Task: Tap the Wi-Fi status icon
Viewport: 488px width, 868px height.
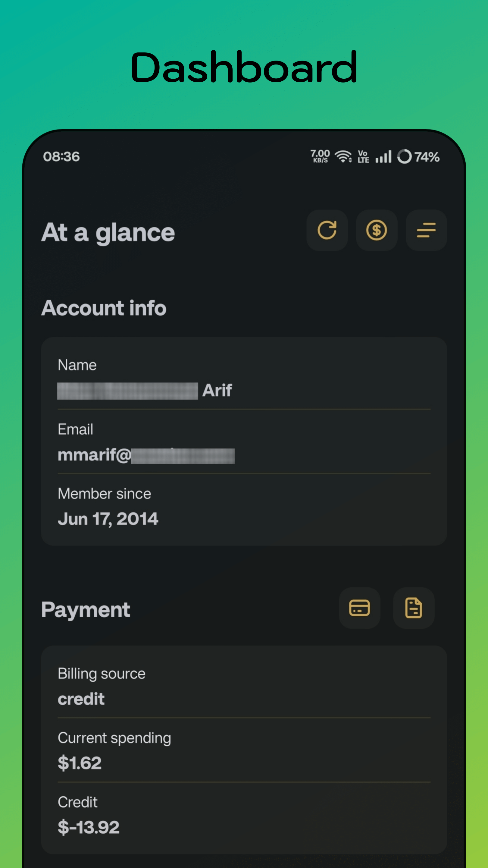Action: tap(343, 157)
